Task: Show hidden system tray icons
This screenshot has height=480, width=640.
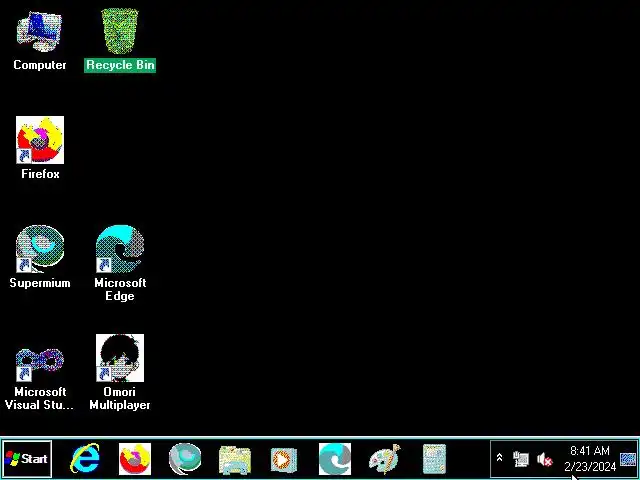Action: 499,458
